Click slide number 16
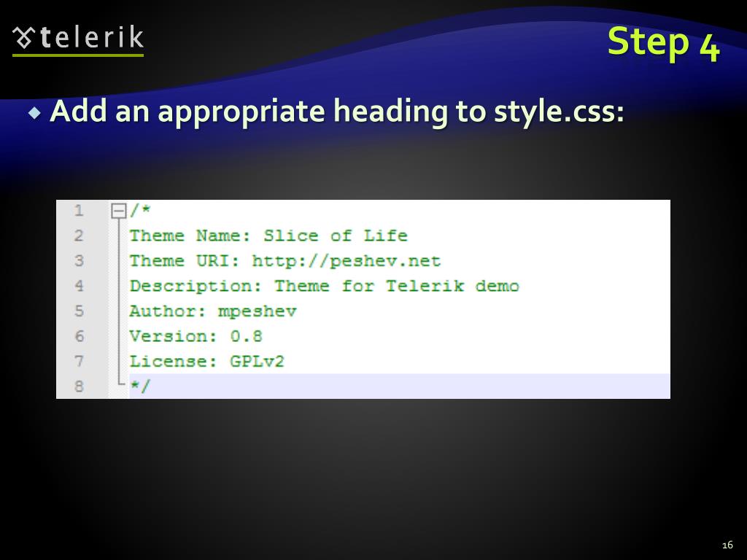The height and width of the screenshot is (560, 747). [727, 545]
